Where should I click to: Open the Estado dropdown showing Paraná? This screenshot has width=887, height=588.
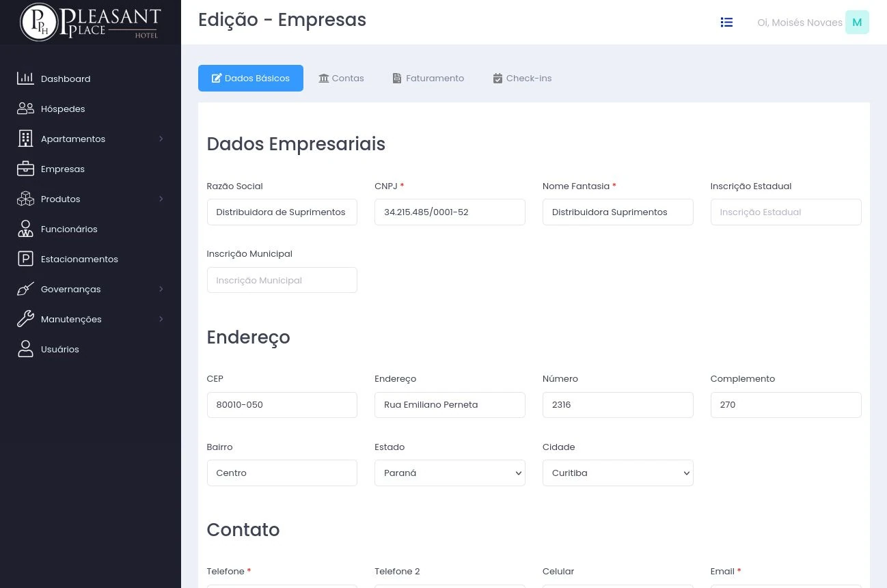450,473
